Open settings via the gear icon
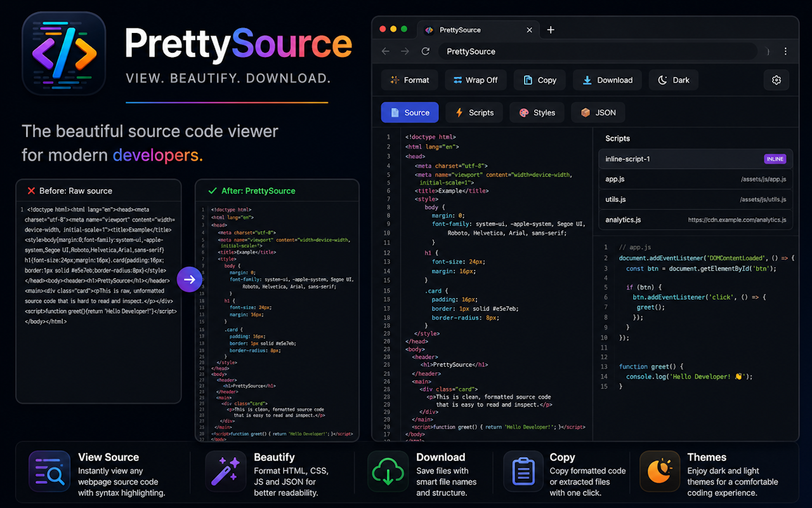 [776, 80]
